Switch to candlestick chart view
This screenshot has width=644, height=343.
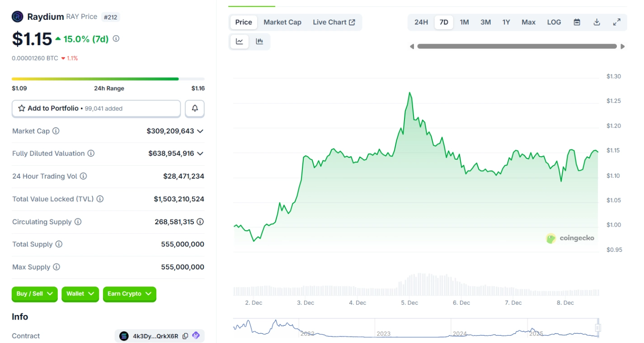click(259, 42)
